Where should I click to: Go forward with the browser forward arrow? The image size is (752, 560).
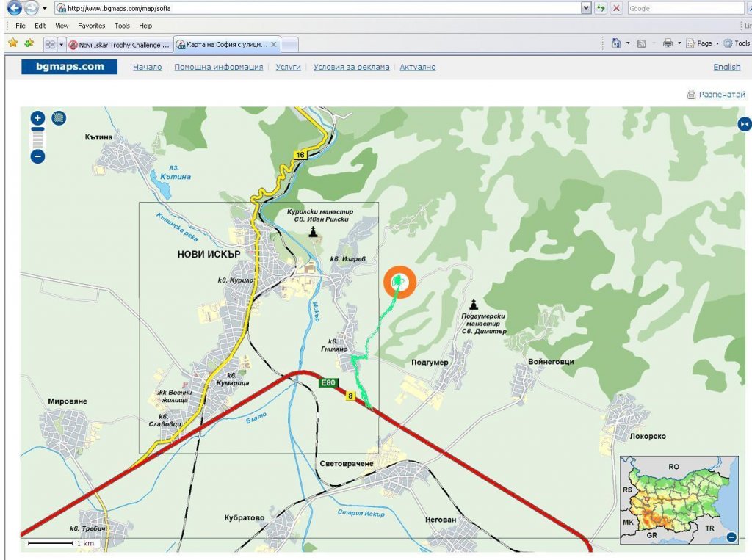coord(32,8)
